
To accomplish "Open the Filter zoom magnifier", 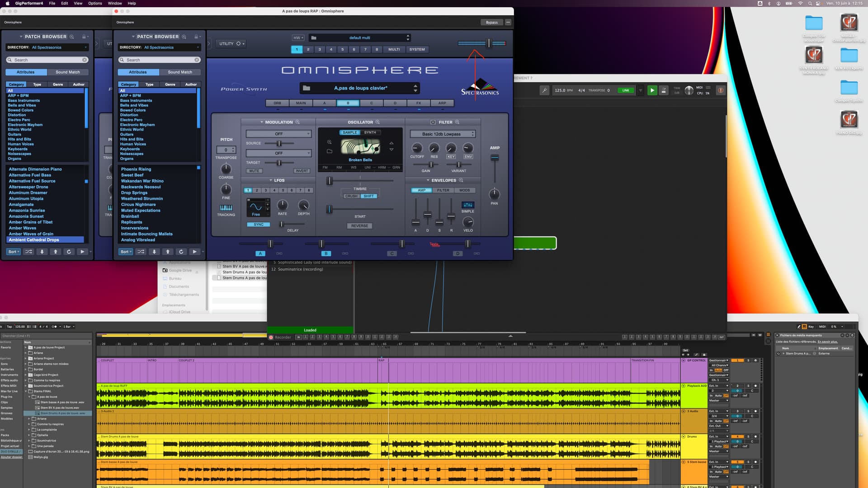I will click(457, 122).
